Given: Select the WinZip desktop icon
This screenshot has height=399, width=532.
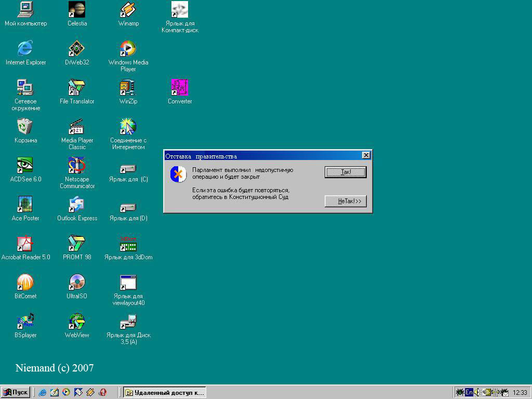Looking at the screenshot, I should click(128, 88).
